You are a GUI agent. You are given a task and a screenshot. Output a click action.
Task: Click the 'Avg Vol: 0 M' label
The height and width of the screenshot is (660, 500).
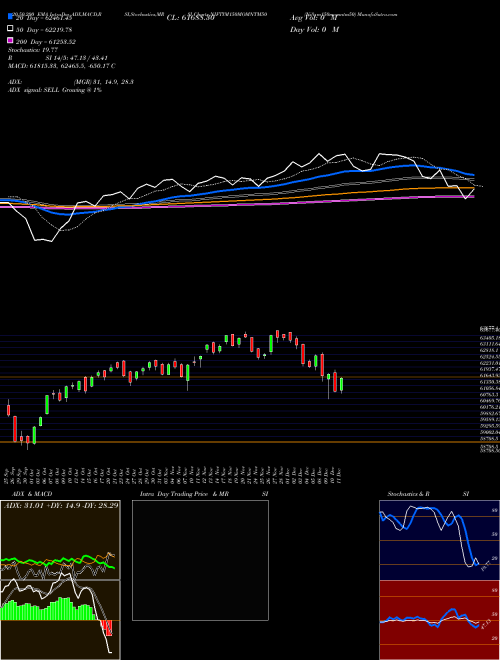[x=313, y=18]
